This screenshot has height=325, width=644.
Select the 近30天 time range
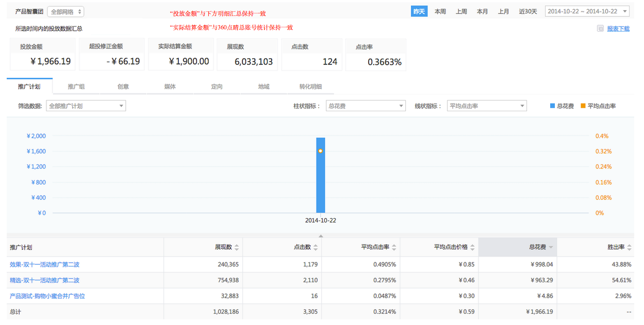[x=528, y=11]
